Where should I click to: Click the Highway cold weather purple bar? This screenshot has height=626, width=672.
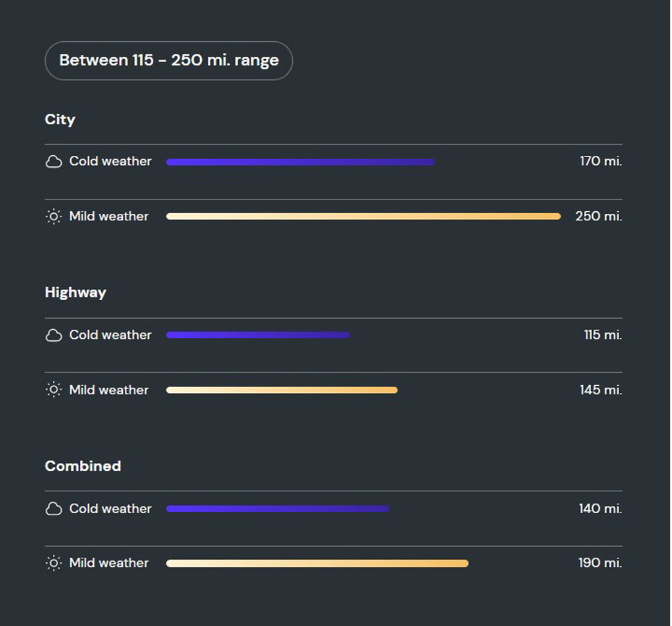(x=257, y=335)
